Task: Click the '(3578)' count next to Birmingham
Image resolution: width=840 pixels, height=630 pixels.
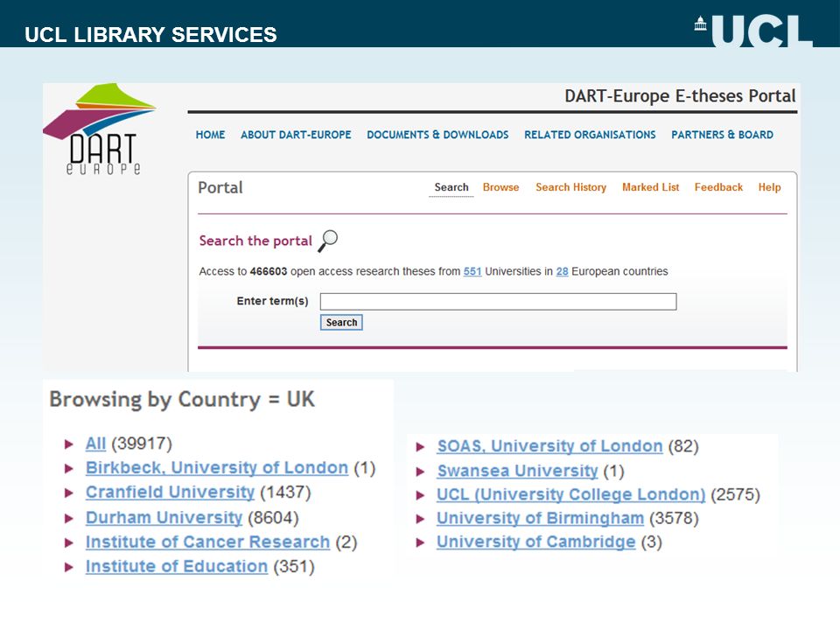Action: pyautogui.click(x=674, y=519)
